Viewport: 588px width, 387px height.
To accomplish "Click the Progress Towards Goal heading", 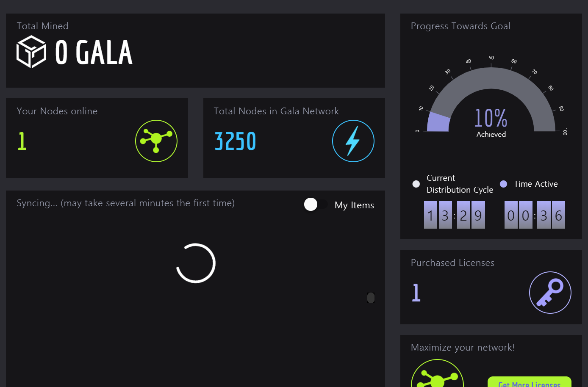I will (x=460, y=26).
